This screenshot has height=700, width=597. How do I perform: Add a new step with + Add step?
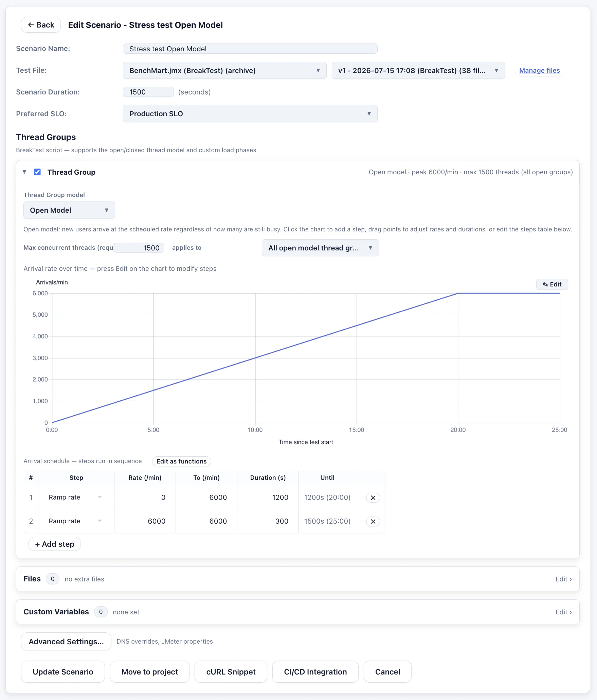point(55,544)
